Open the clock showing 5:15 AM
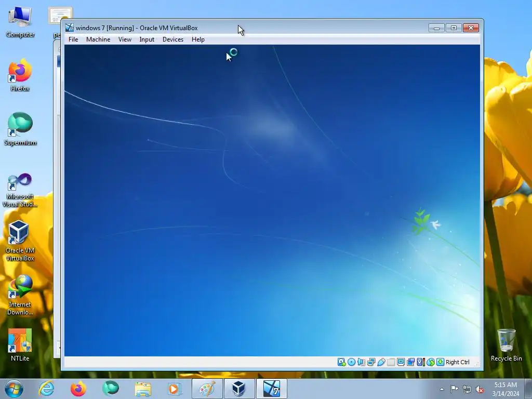 tap(506, 389)
